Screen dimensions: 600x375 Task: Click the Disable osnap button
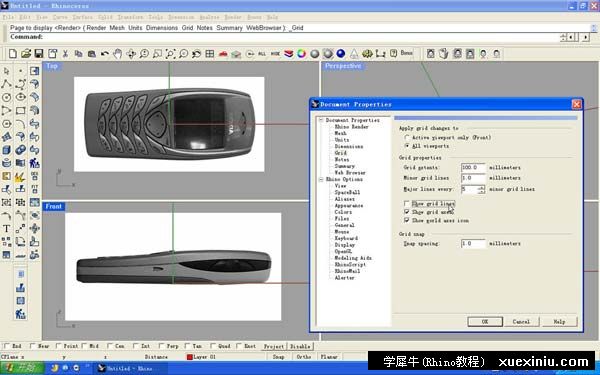tap(300, 346)
